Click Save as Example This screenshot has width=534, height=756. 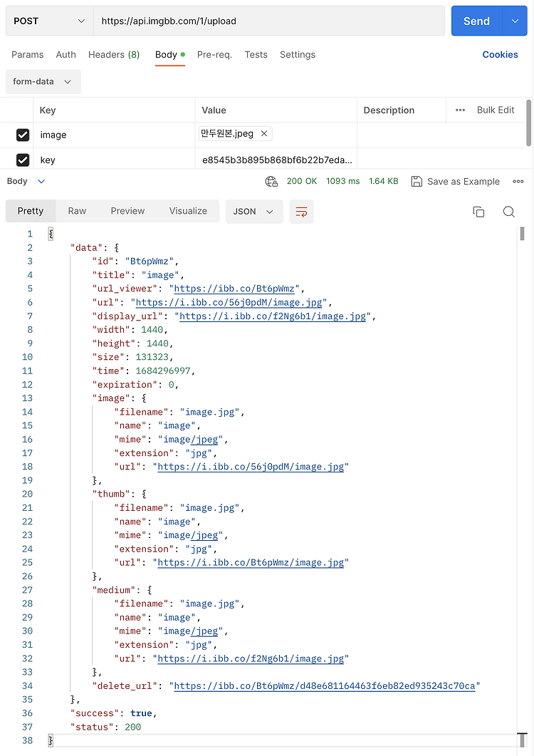[x=456, y=181]
